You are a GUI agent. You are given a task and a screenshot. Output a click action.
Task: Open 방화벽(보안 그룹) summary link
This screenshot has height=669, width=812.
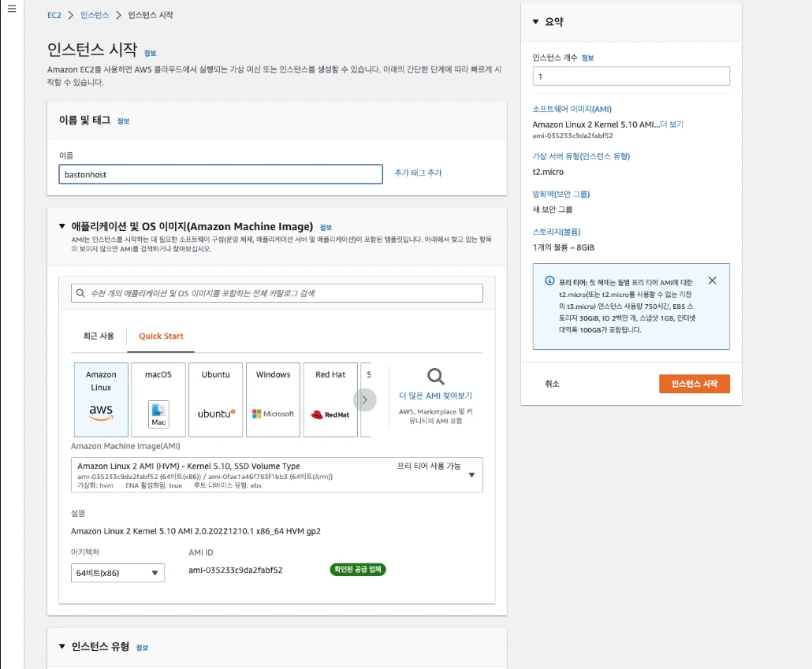[561, 194]
